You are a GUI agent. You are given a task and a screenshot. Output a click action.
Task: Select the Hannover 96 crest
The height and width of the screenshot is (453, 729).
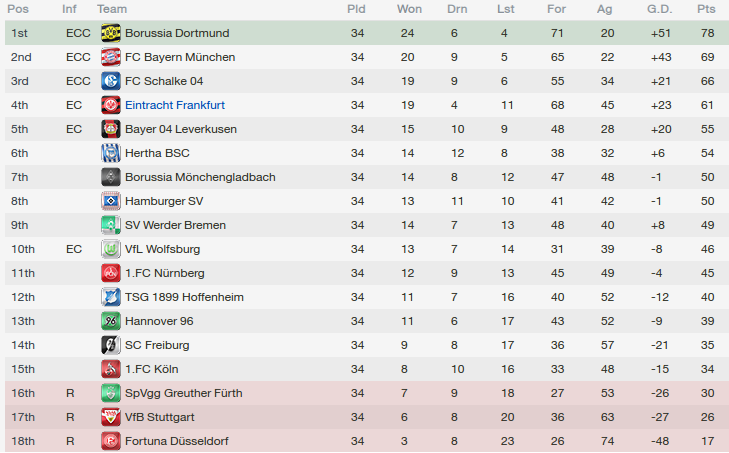pos(111,321)
